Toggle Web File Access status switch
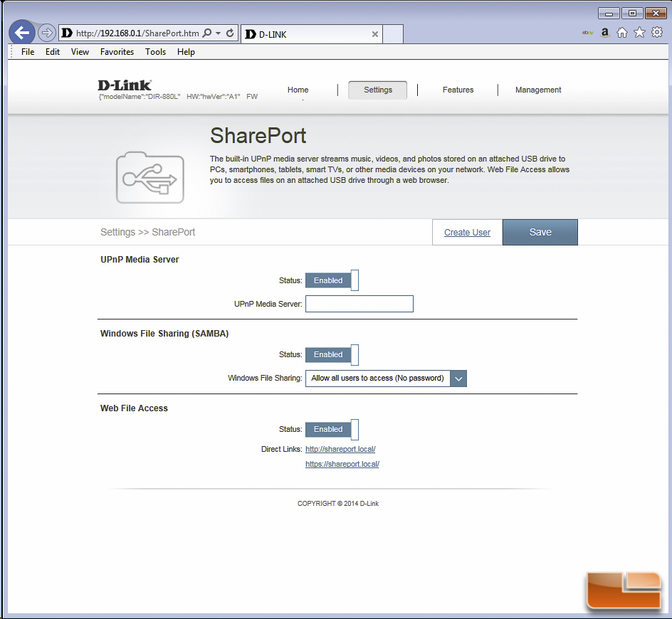672x619 pixels. tap(332, 429)
